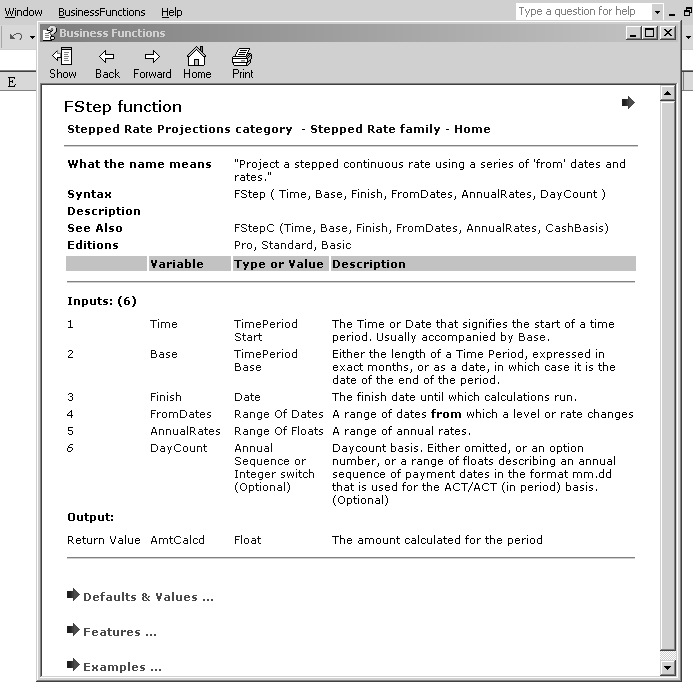Click the scrollbar down arrow in help window

click(x=668, y=667)
